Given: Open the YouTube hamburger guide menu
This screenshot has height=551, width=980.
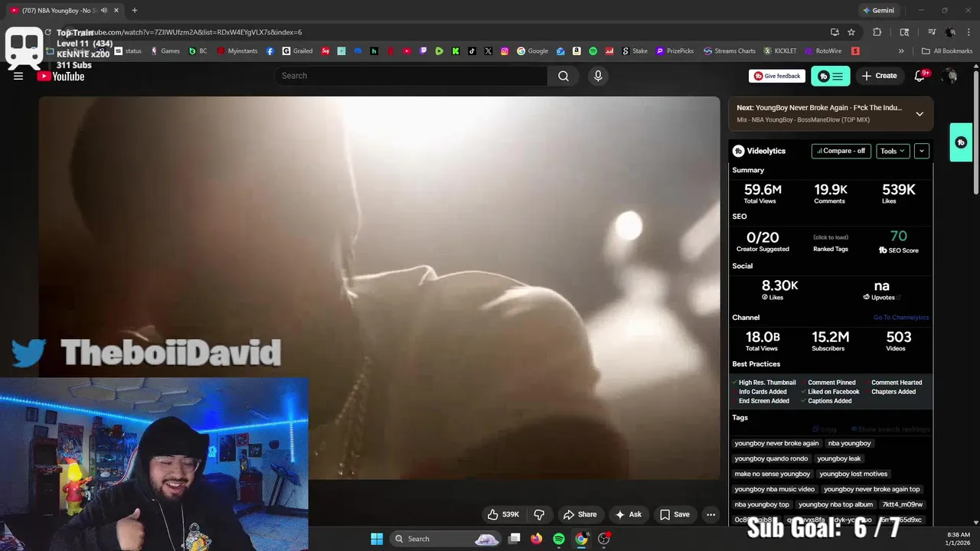Looking at the screenshot, I should click(x=18, y=76).
